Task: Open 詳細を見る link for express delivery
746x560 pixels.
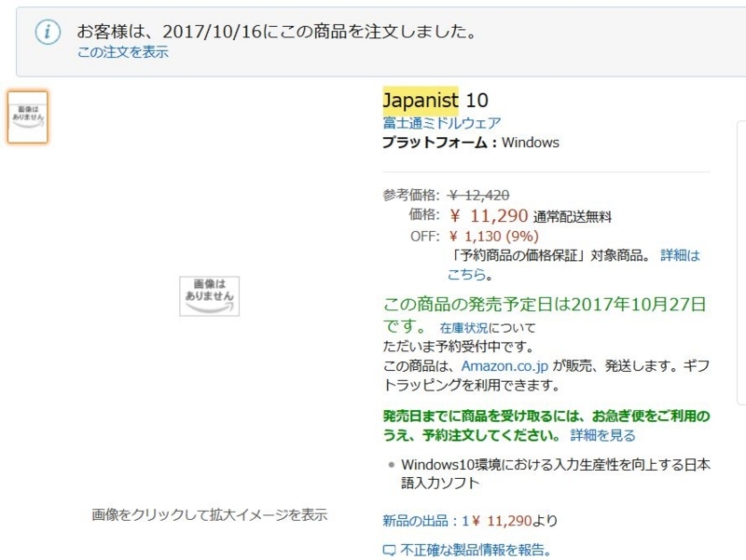Action: coord(602,435)
